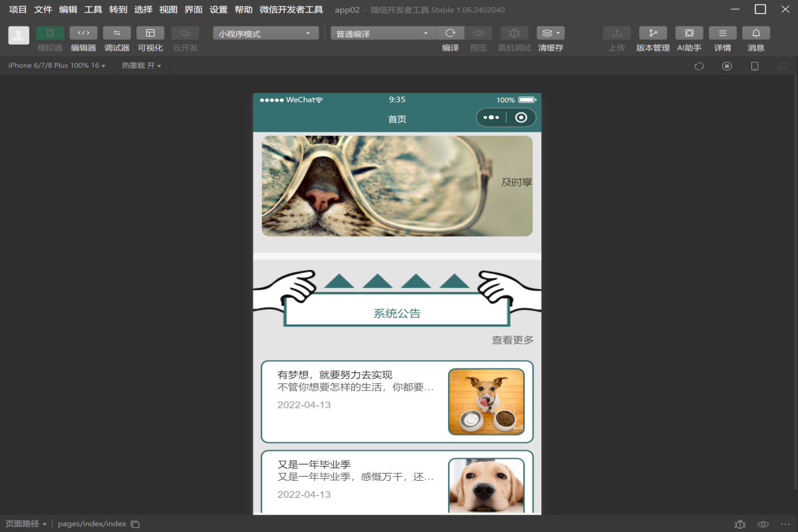Image resolution: width=798 pixels, height=532 pixels.
Task: Click the 查看更多 link
Action: tap(512, 340)
